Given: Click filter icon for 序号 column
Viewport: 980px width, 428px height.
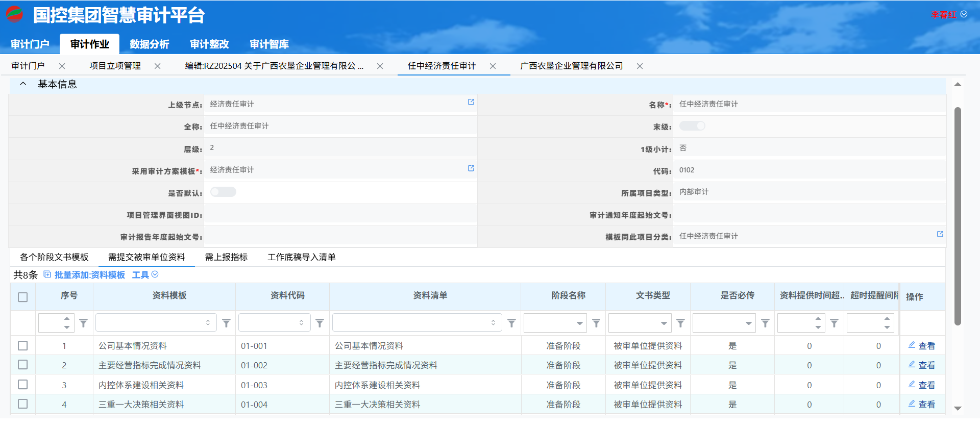Looking at the screenshot, I should tap(83, 323).
